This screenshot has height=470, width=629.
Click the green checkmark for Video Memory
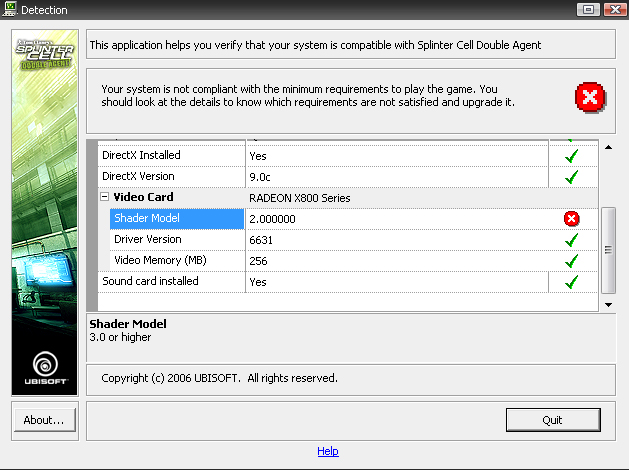click(x=571, y=261)
